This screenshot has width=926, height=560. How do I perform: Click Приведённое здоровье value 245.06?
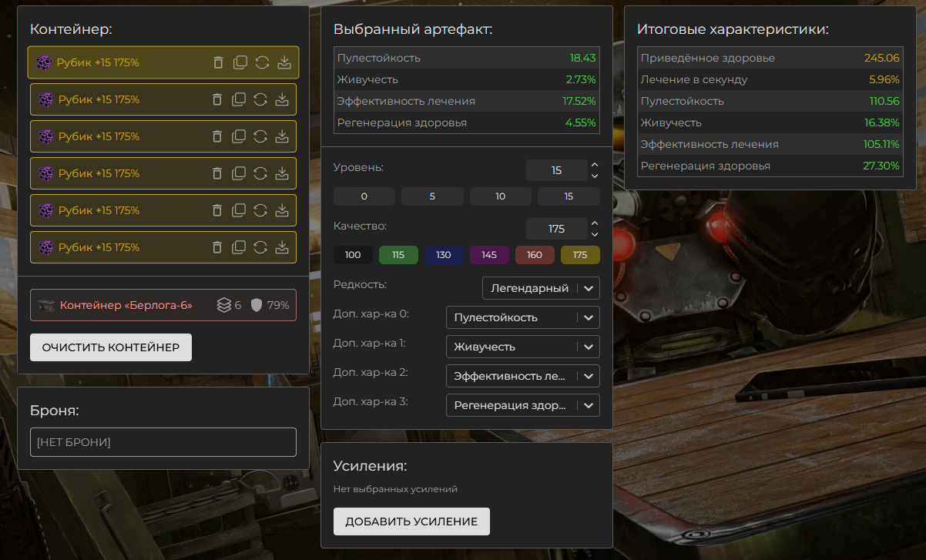tap(882, 58)
